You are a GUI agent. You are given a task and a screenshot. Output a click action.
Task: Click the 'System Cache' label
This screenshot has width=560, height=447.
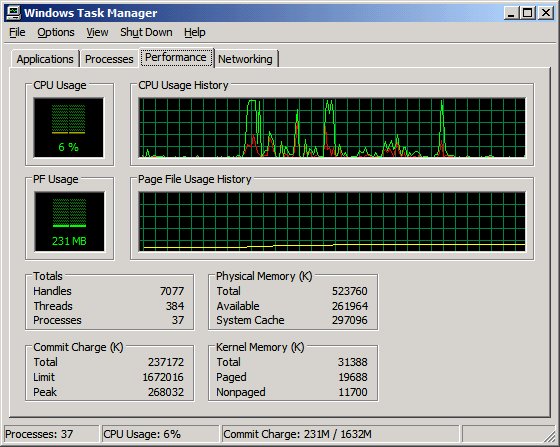tap(250, 320)
